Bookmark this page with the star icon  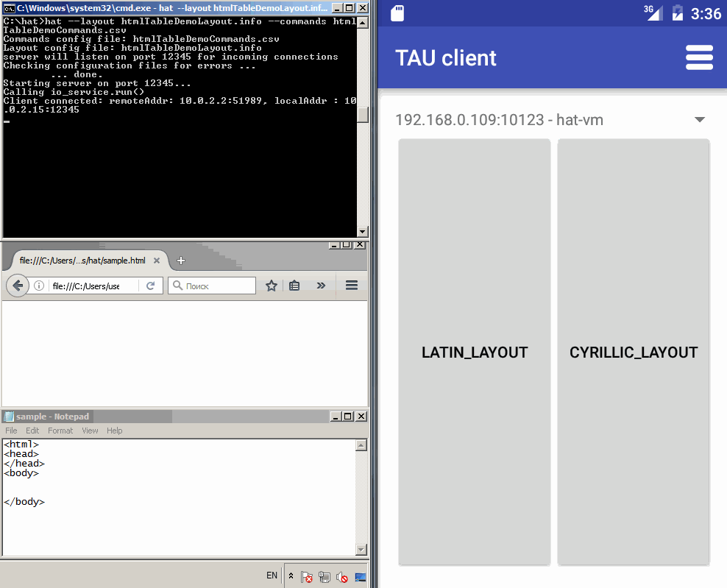click(272, 286)
